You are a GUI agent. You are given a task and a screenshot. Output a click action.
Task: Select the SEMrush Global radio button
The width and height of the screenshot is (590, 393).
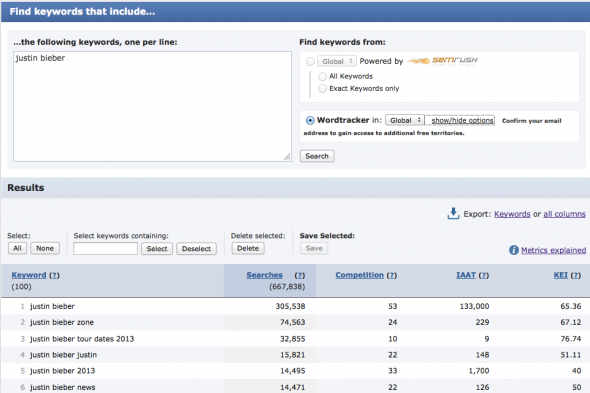point(310,61)
